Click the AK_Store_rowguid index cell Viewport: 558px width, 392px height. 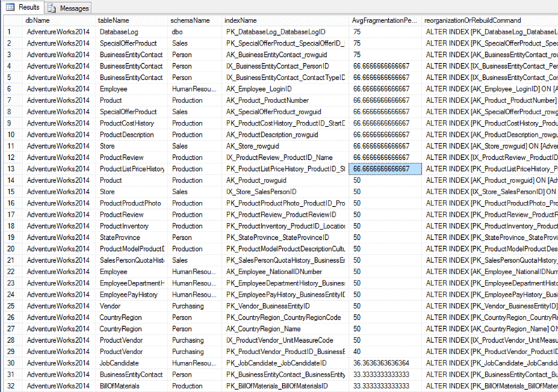[286, 146]
